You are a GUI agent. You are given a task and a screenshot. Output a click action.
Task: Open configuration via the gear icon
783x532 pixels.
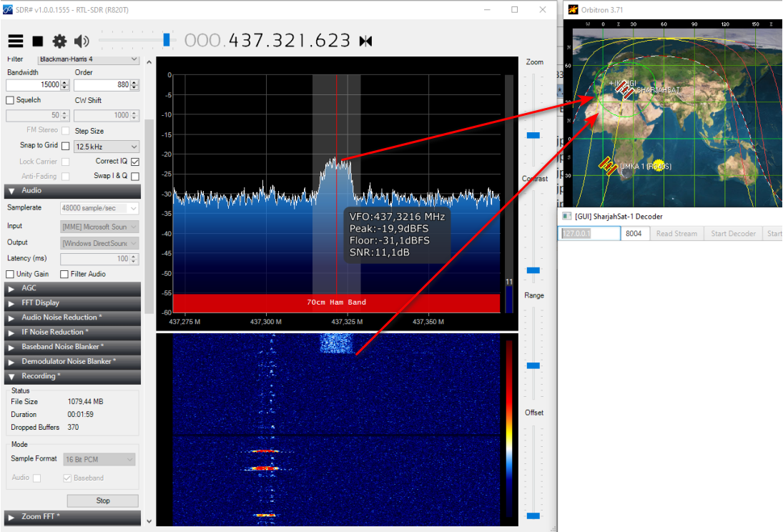point(59,41)
